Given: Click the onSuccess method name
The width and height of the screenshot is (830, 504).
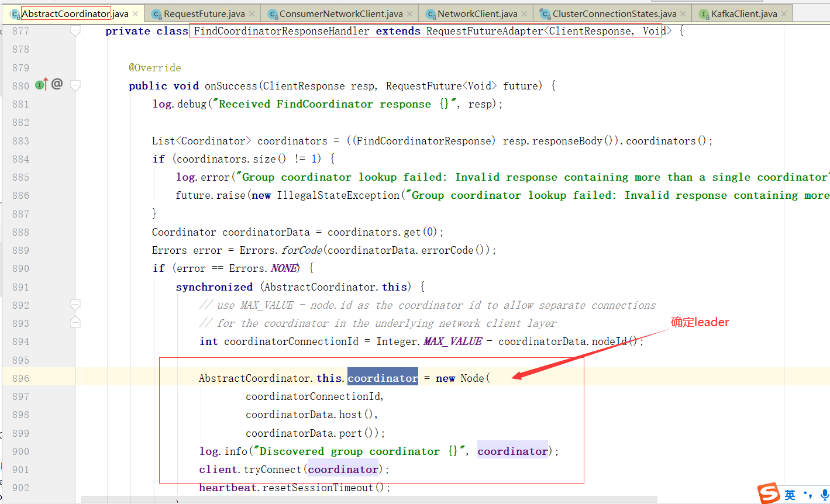Looking at the screenshot, I should [x=230, y=86].
